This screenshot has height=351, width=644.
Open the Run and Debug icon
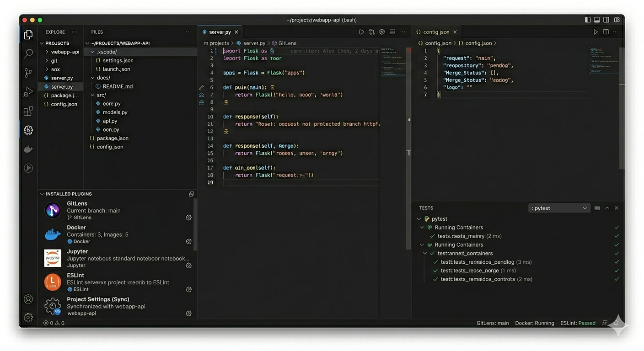(28, 92)
